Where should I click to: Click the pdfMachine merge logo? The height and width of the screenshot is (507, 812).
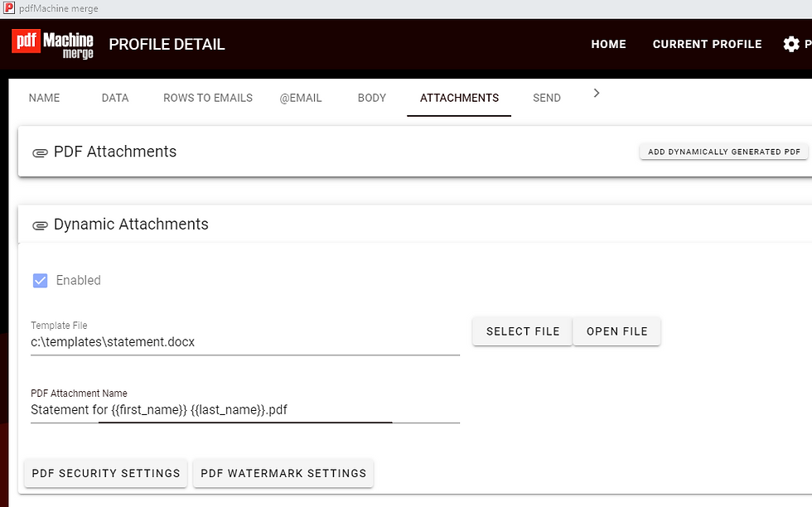(52, 44)
